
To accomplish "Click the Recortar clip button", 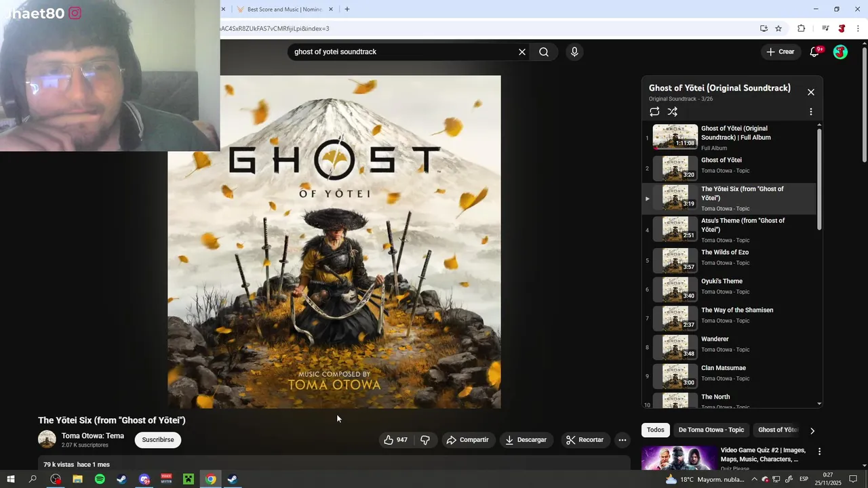I will coord(585,440).
